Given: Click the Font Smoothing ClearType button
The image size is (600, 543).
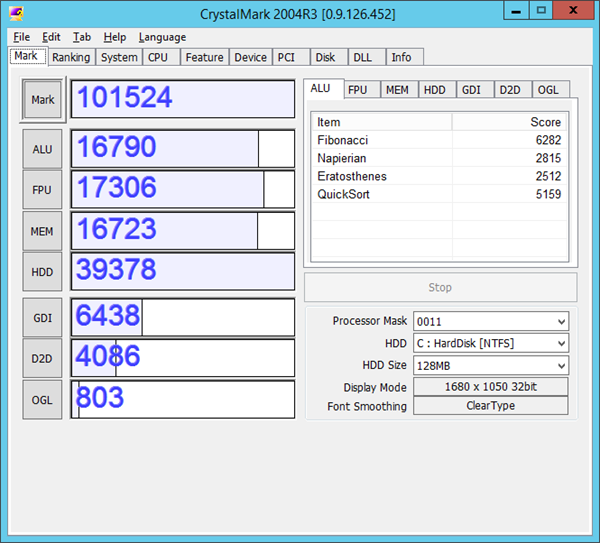Looking at the screenshot, I should pos(491,406).
